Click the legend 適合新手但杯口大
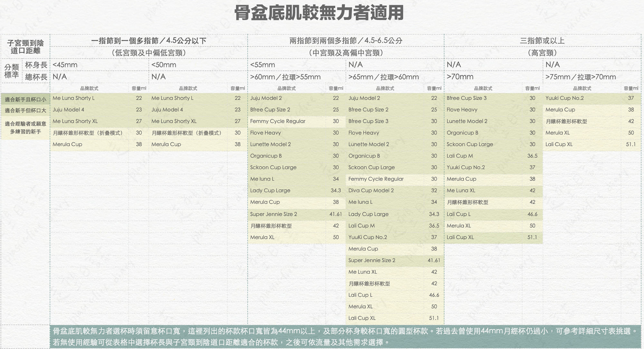644x349 pixels. point(25,111)
